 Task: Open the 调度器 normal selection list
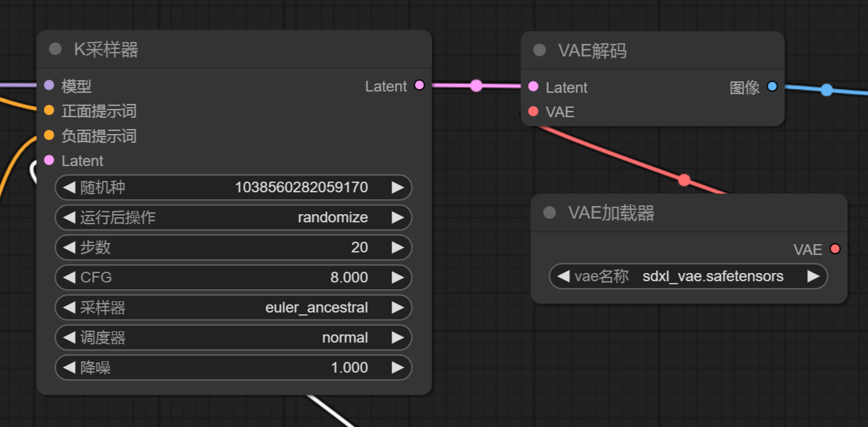coord(234,337)
